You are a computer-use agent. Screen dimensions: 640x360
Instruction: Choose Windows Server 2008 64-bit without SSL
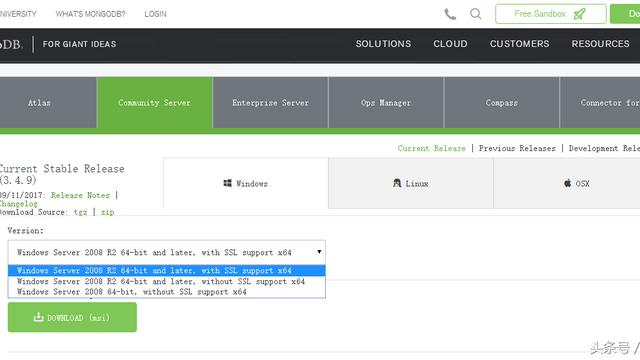pos(167,292)
